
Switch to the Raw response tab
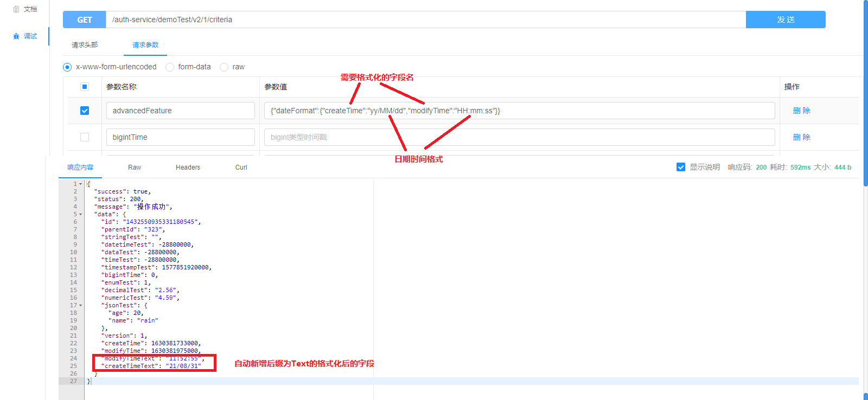click(x=135, y=167)
